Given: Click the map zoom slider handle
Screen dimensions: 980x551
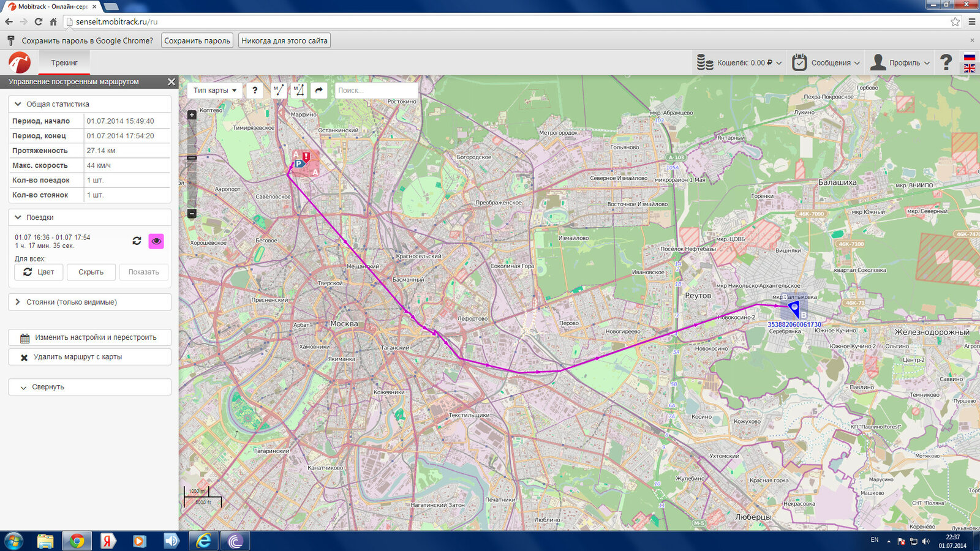Looking at the screenshot, I should point(192,158).
